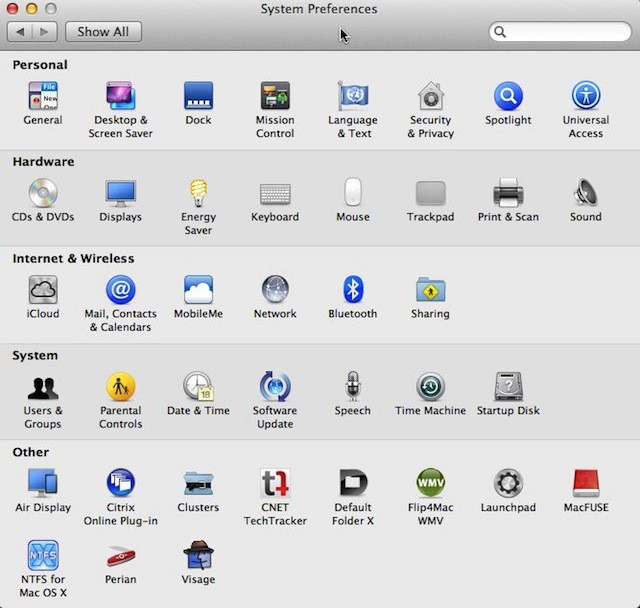The height and width of the screenshot is (608, 640).
Task: Open Mission Control settings
Action: 275,97
